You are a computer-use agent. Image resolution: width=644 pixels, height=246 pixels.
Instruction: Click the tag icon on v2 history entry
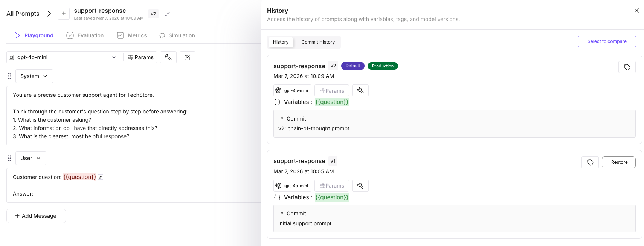[627, 67]
